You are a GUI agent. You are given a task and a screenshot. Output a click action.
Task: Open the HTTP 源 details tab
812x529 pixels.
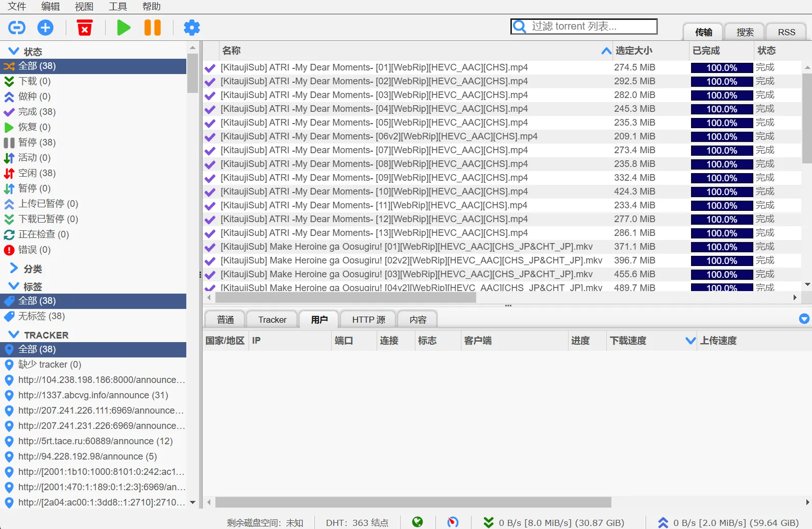coord(368,320)
